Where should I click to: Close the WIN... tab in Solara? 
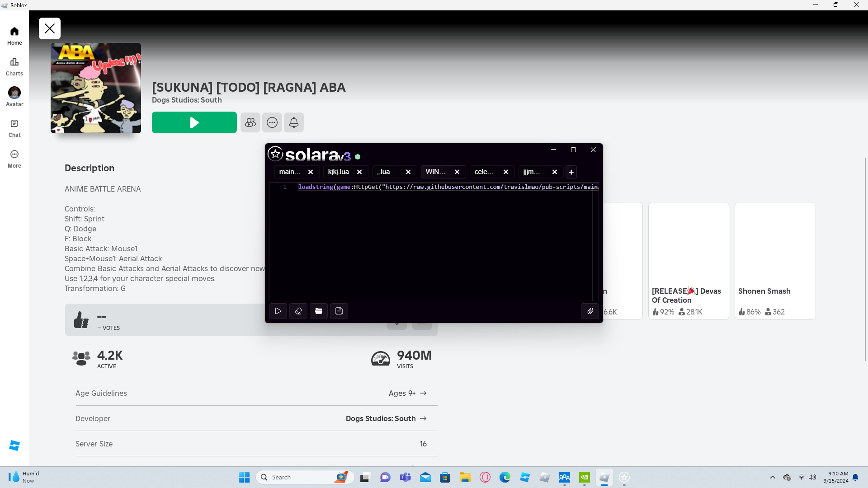[457, 172]
